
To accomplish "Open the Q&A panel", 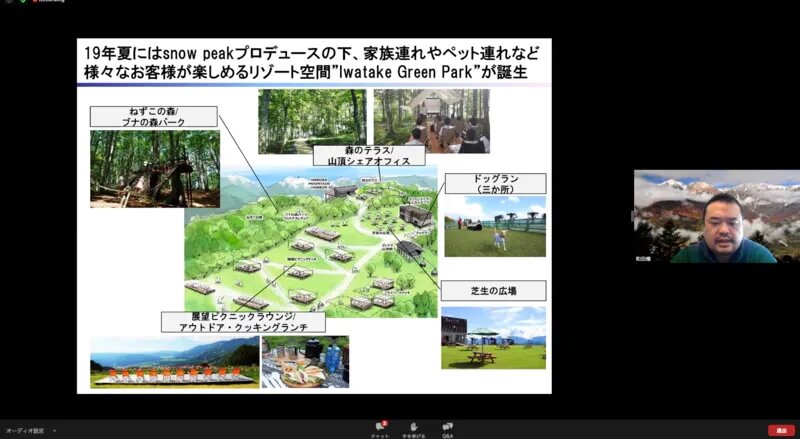I will click(447, 430).
